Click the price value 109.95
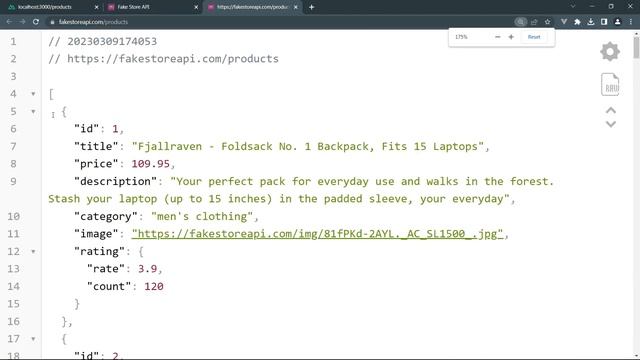The height and width of the screenshot is (360, 640). click(150, 164)
